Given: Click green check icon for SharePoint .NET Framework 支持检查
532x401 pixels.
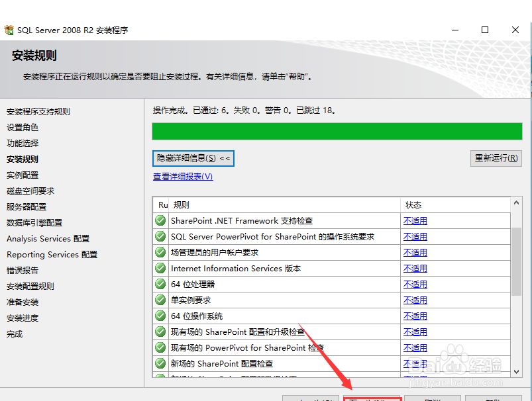Looking at the screenshot, I should click(x=160, y=220).
